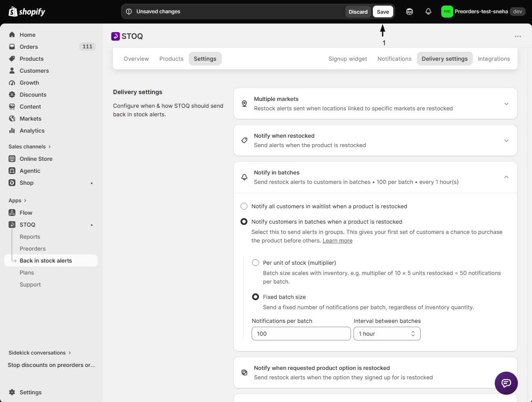This screenshot has width=532, height=402.
Task: Click the Notify in batches bell icon
Action: [x=244, y=177]
